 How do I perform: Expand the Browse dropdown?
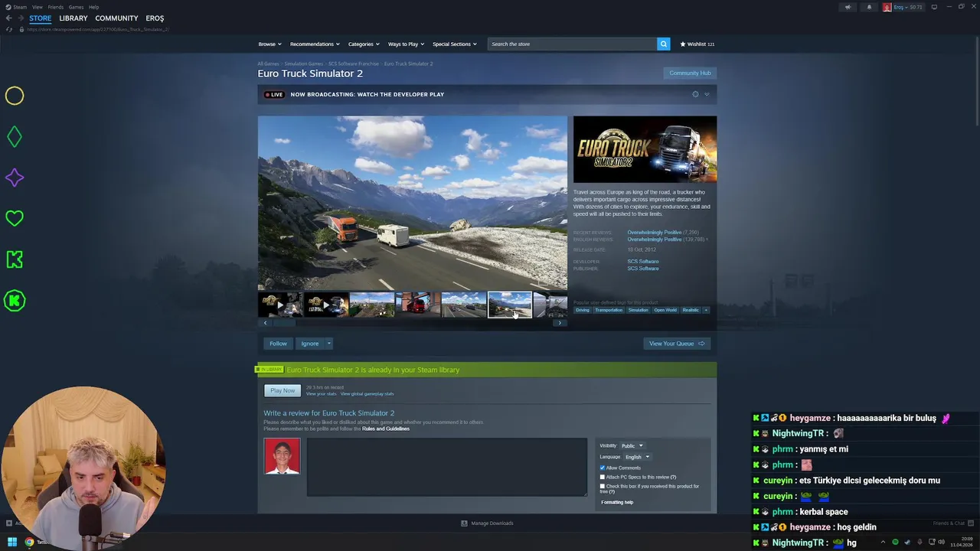click(269, 44)
